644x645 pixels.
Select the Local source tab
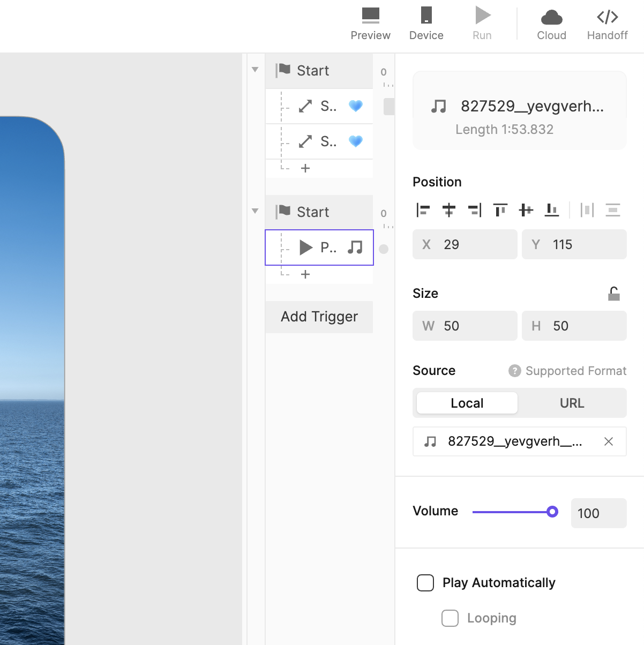tap(467, 403)
